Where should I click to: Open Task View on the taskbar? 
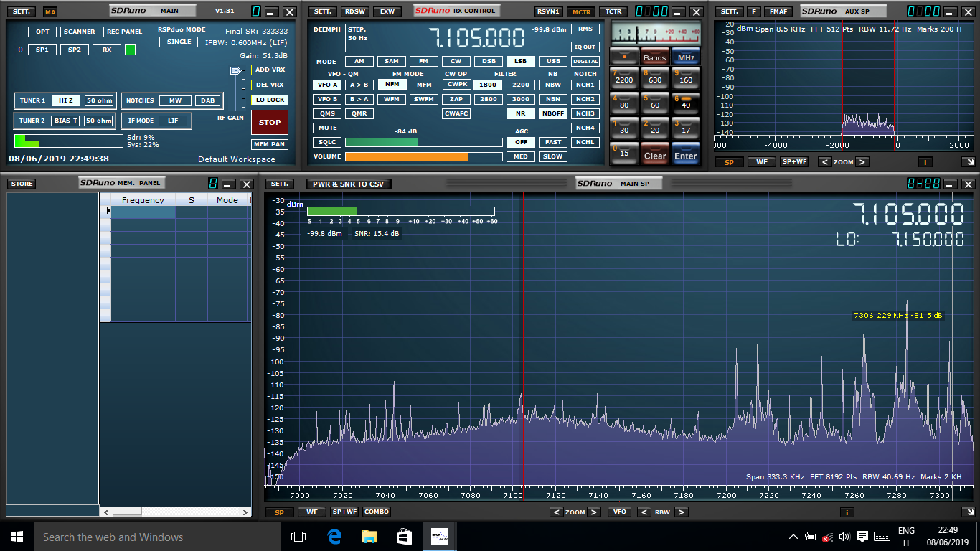(298, 537)
